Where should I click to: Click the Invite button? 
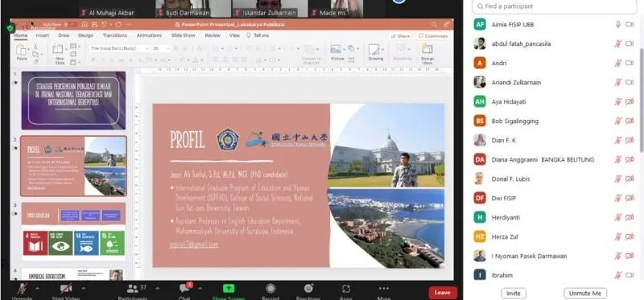(514, 294)
